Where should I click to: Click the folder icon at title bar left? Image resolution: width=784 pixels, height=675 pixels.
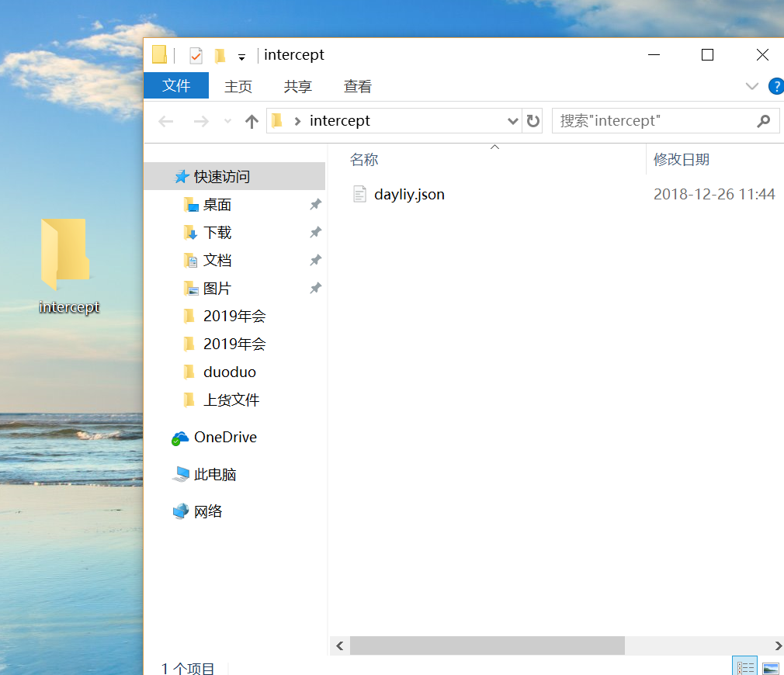159,55
